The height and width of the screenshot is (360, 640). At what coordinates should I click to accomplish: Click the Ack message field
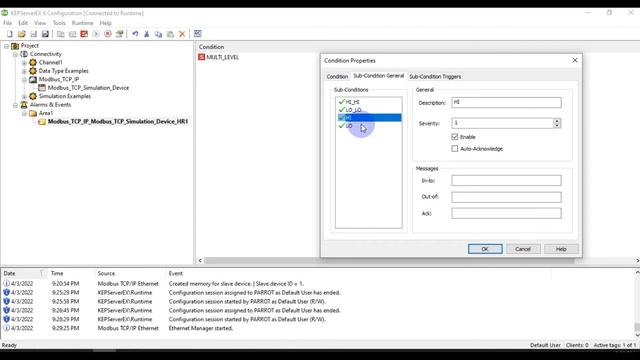pyautogui.click(x=506, y=213)
